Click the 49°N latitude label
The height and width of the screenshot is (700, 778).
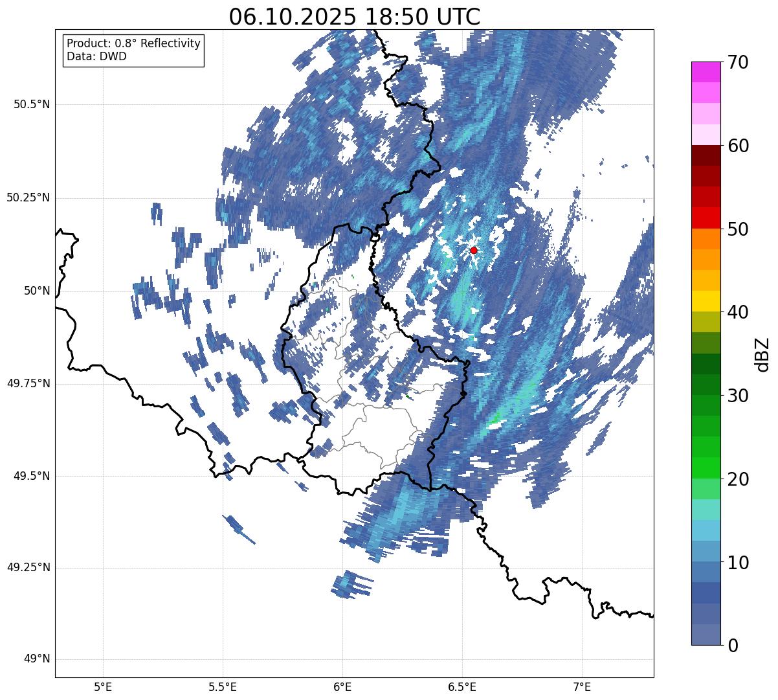37,659
